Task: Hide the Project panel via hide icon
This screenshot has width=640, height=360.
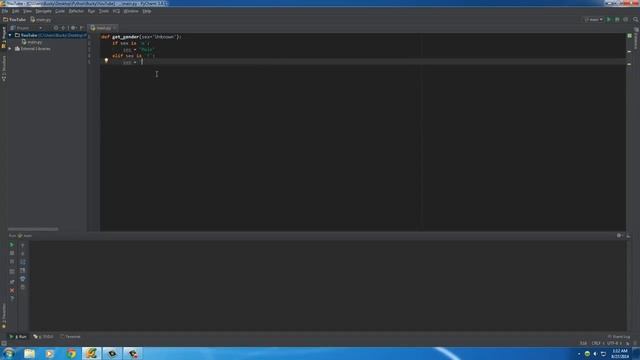Action: (x=82, y=28)
